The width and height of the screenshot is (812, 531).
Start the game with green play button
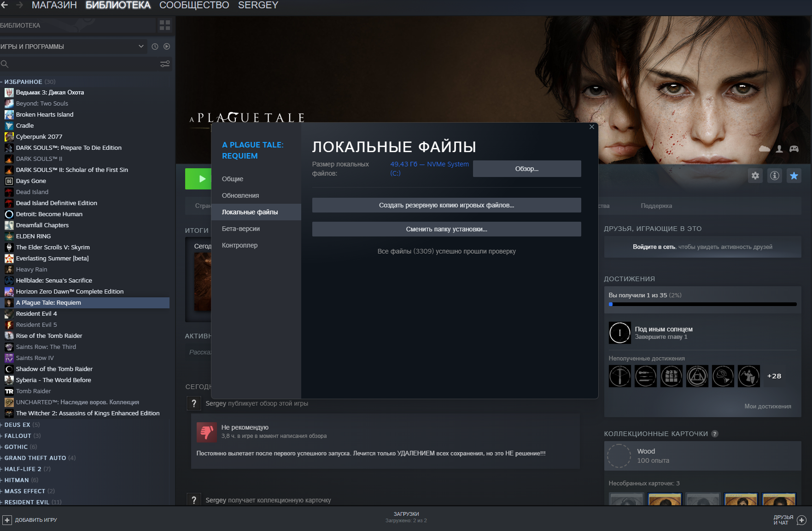[198, 179]
